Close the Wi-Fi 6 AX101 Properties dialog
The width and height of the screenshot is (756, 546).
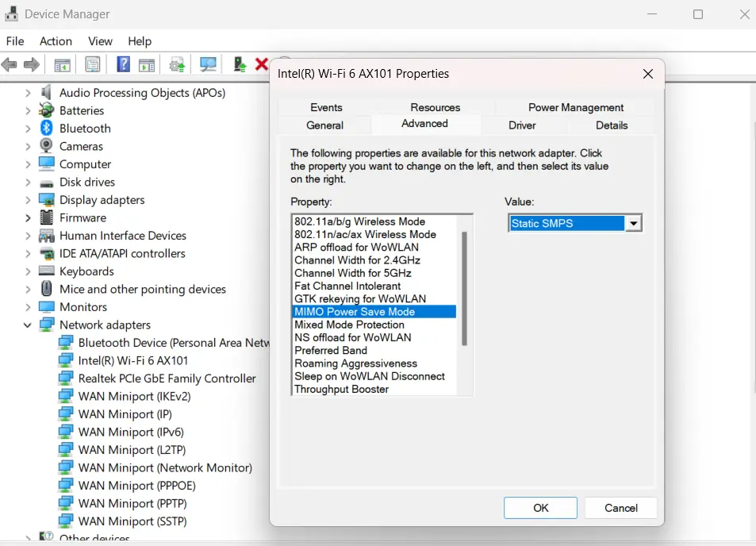pos(647,74)
